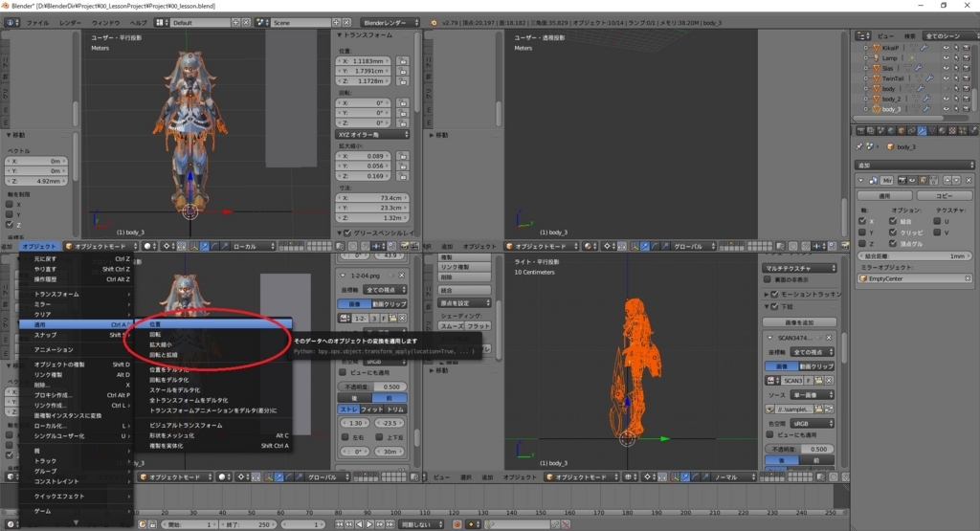
Task: Click the コピー copy button on Mirror modifier
Action: click(x=945, y=195)
